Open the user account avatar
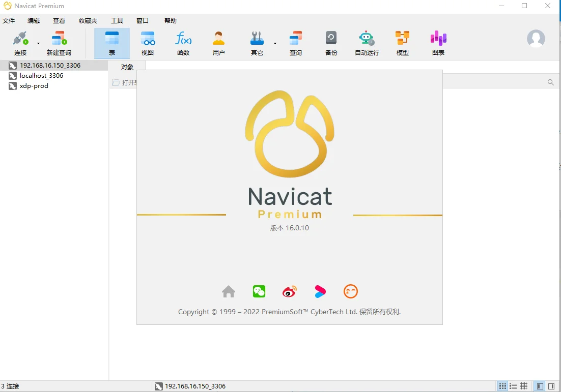This screenshot has height=392, width=561. 536,38
